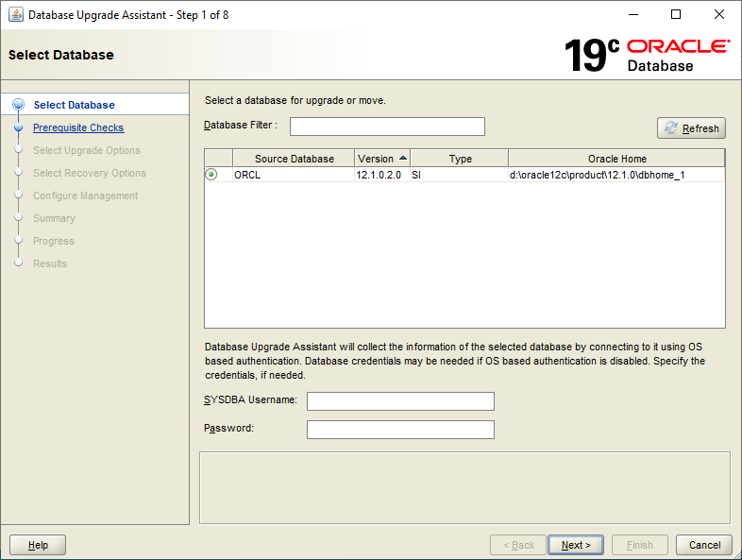Click the refresh arrows icon
The width and height of the screenshot is (742, 560).
670,127
